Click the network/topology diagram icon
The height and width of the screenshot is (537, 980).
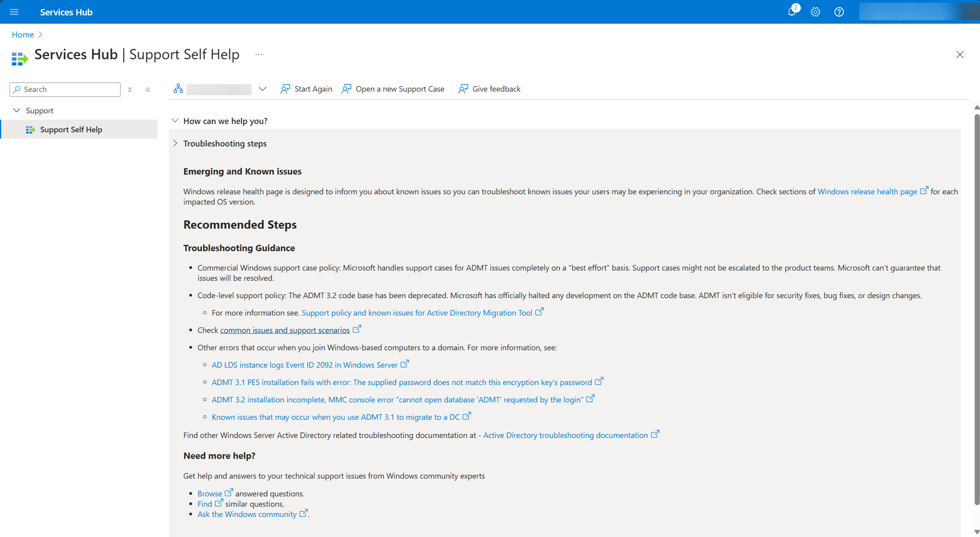coord(179,89)
